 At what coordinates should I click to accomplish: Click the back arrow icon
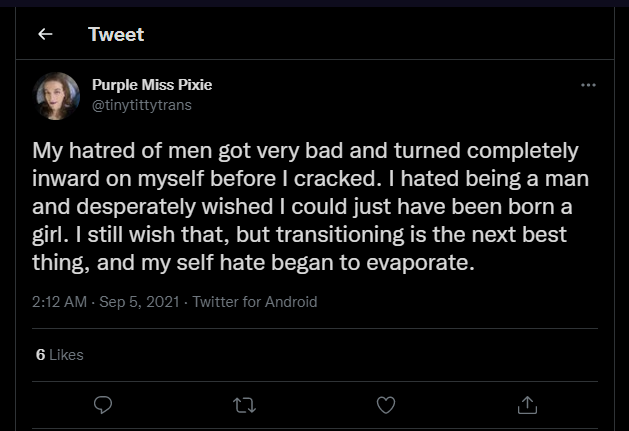coord(44,34)
